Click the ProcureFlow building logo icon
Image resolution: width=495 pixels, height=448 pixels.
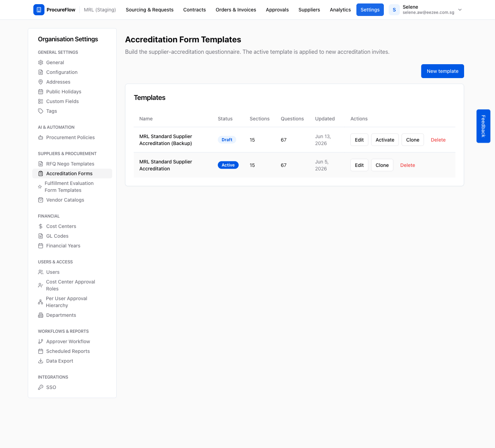(39, 10)
